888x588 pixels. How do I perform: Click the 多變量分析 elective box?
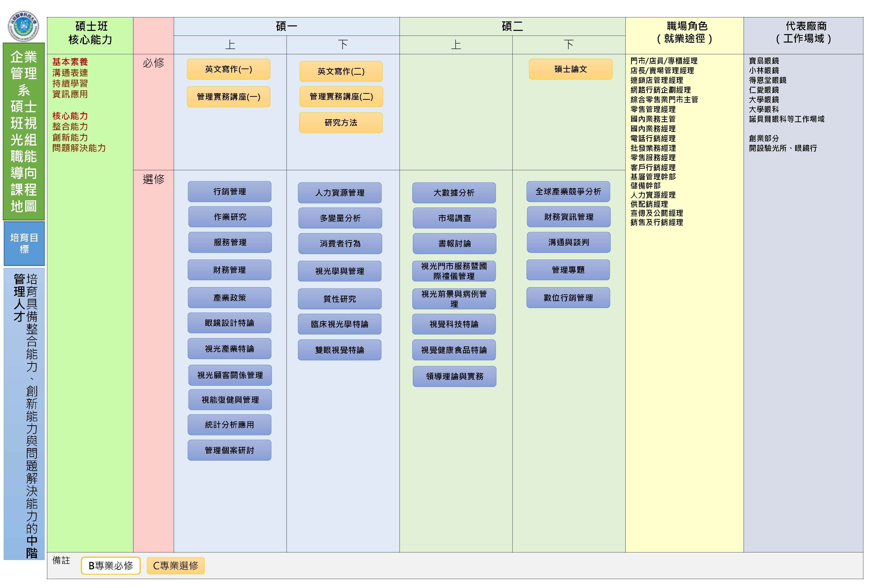340,218
